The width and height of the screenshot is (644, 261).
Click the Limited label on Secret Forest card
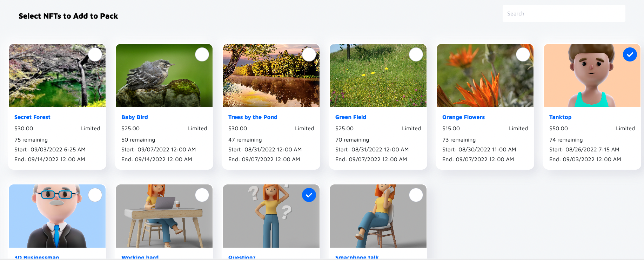click(90, 129)
